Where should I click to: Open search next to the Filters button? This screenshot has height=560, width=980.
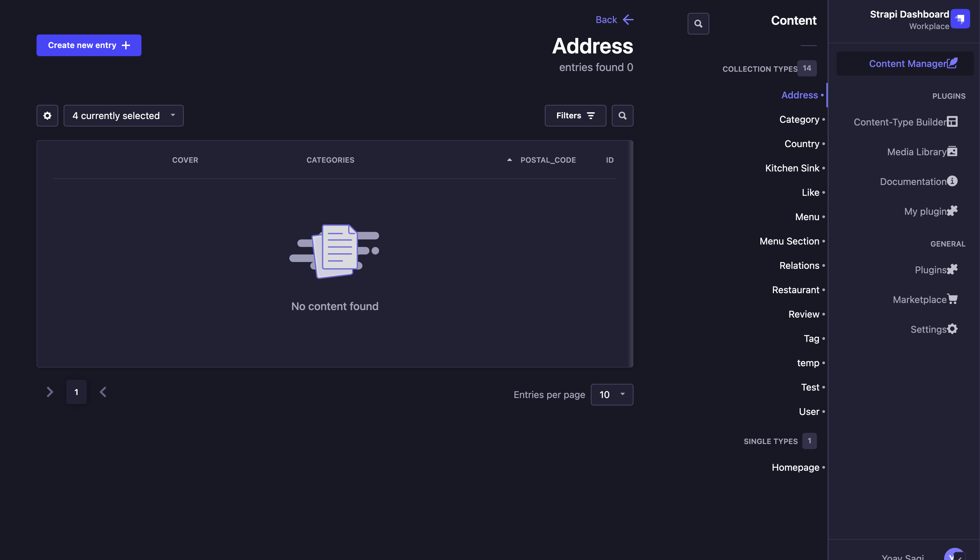click(x=622, y=115)
